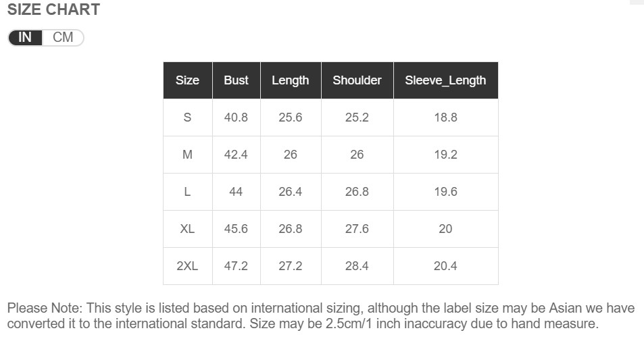Click the Bust column header
644x339 pixels.
(236, 80)
